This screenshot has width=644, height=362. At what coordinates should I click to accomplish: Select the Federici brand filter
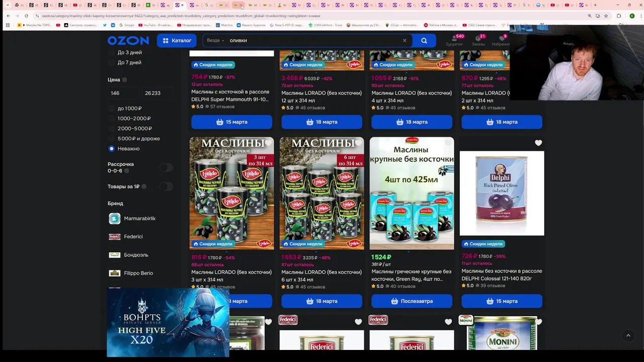[x=126, y=236]
